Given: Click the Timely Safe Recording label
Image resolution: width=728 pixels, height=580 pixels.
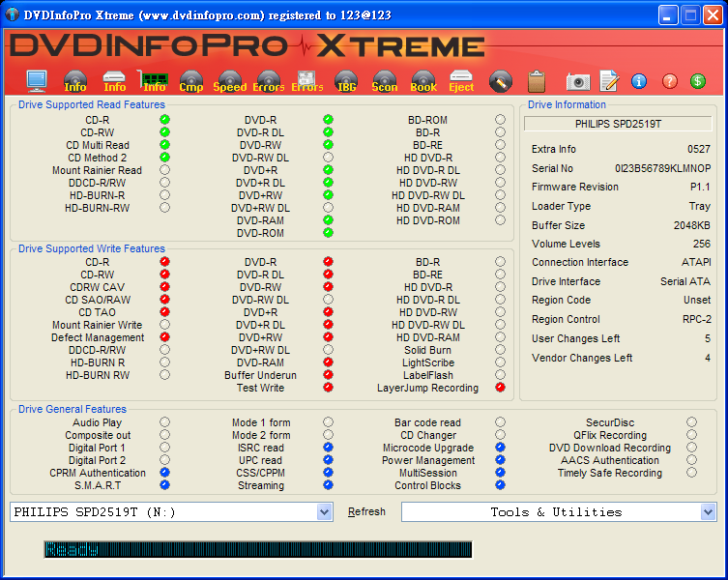Looking at the screenshot, I should point(610,473).
